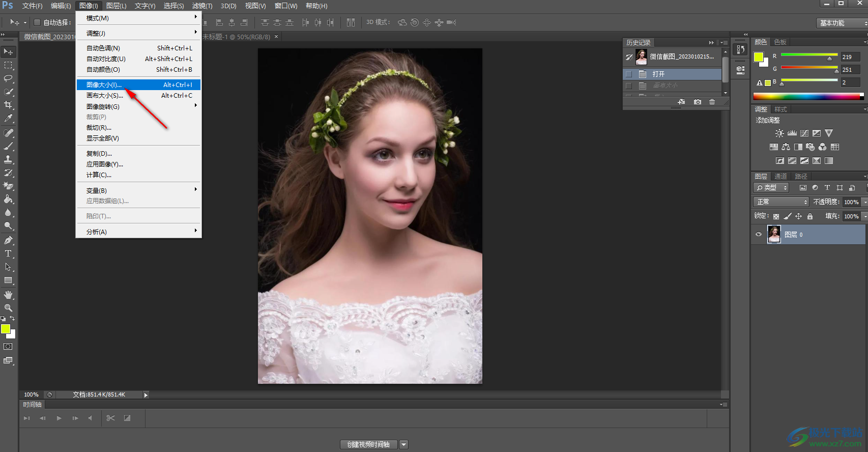Add an Invert adjustment
This screenshot has height=452, width=868.
(x=780, y=161)
